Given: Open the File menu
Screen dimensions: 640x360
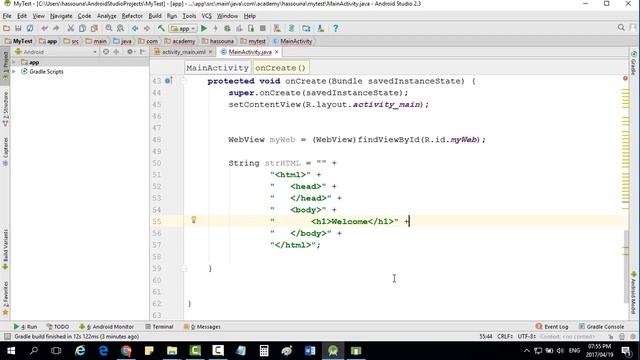Looking at the screenshot, I should (x=7, y=16).
